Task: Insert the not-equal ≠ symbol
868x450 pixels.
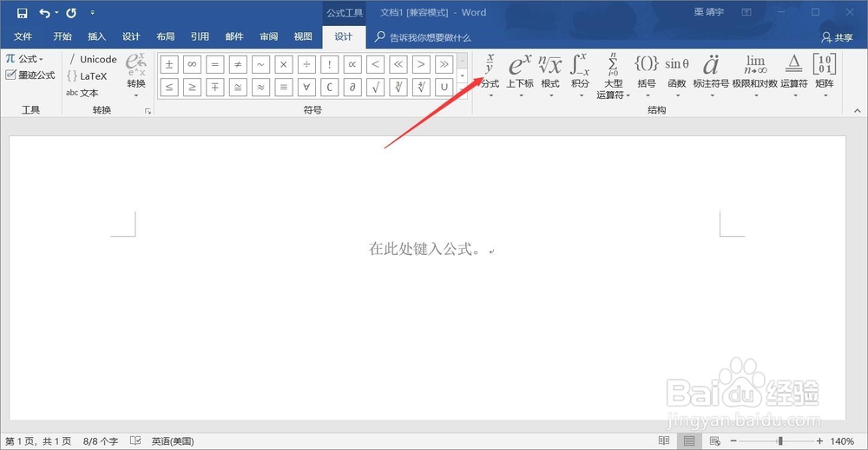Action: point(238,65)
